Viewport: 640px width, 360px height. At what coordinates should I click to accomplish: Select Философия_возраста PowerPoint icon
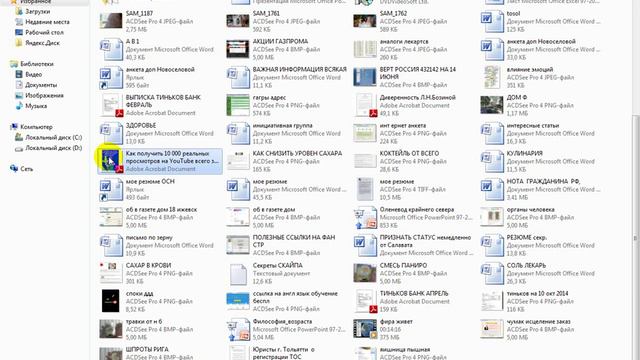[238, 330]
